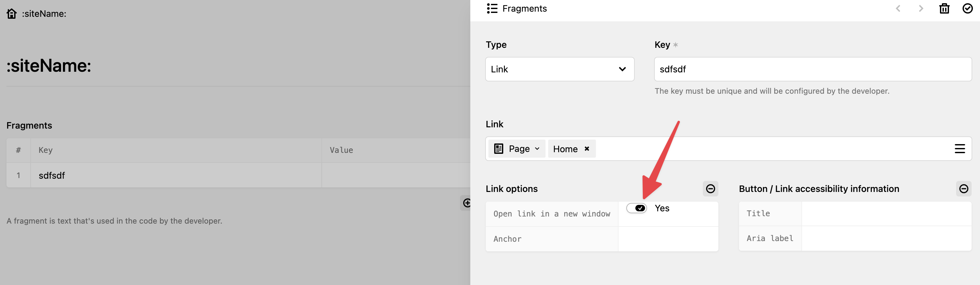Click the back chevron beside the trash icon
Screen dimensions: 980x285
(x=898, y=8)
